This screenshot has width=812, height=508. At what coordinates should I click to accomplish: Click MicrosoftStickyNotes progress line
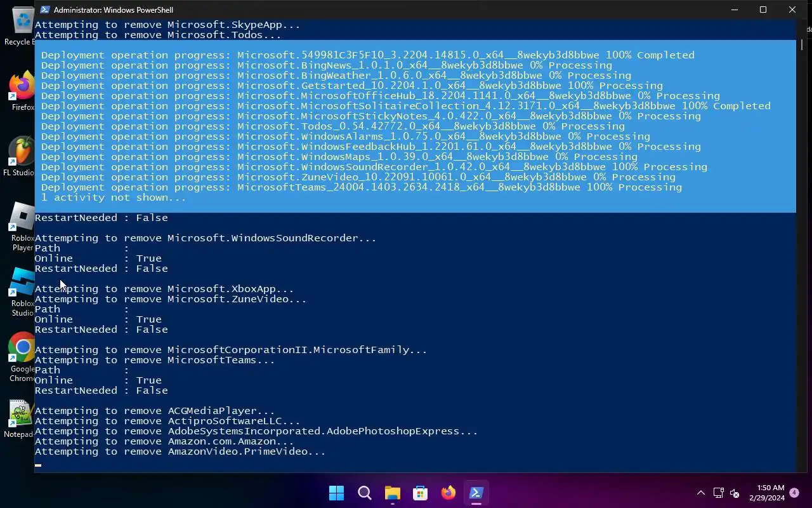[x=371, y=116]
